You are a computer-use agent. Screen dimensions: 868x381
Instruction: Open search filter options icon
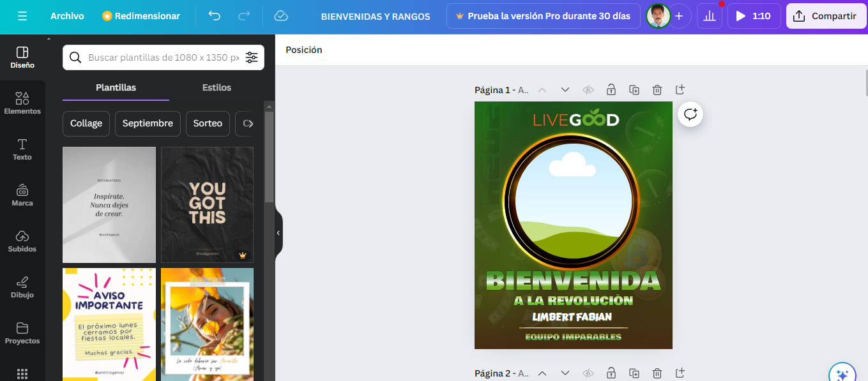[252, 57]
